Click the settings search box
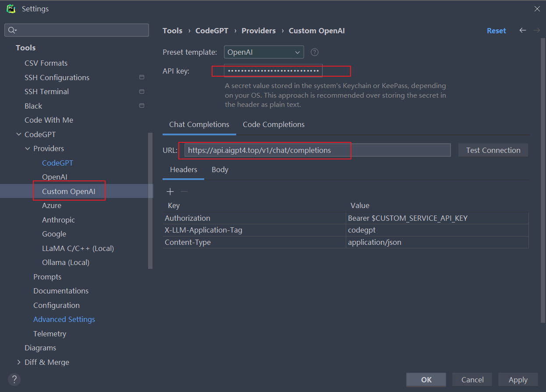546x392 pixels. click(x=77, y=30)
